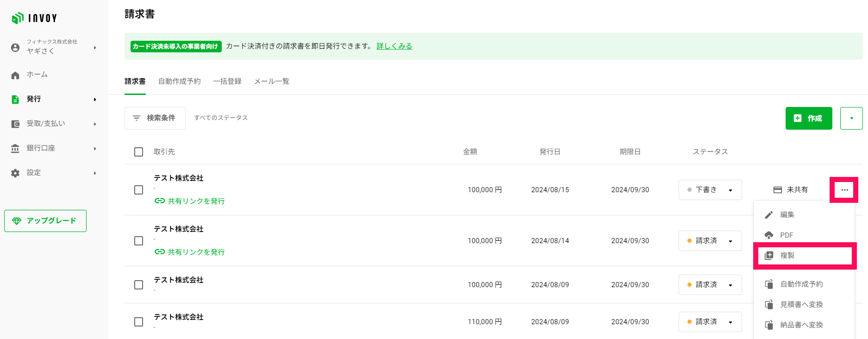Check the first テスト株式会社 row checkbox
The width and height of the screenshot is (868, 339).
coord(138,190)
